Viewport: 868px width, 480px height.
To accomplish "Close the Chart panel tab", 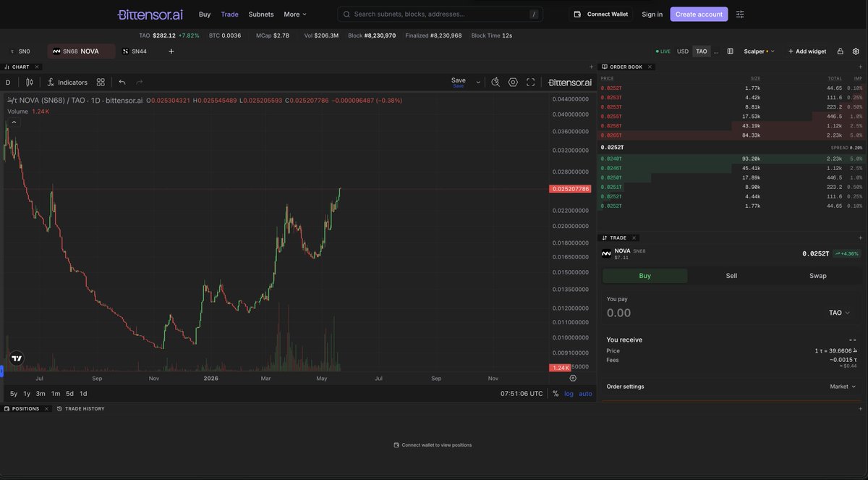I will 36,67.
